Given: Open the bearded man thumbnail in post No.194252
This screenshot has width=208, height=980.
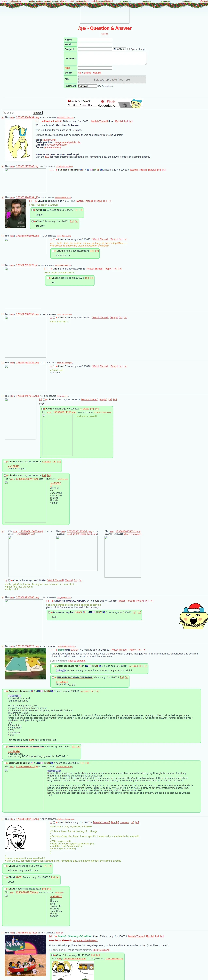Looking at the screenshot, I should pyautogui.click(x=15, y=214).
